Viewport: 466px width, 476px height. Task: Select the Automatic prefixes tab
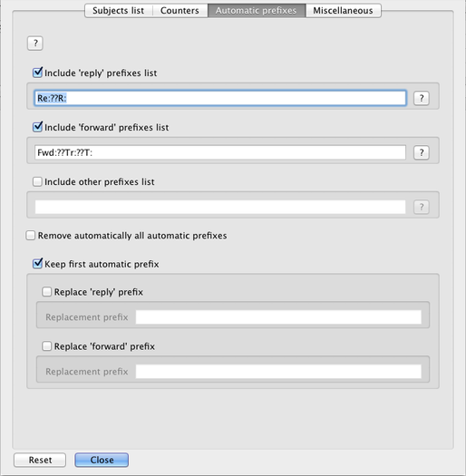[x=257, y=10]
